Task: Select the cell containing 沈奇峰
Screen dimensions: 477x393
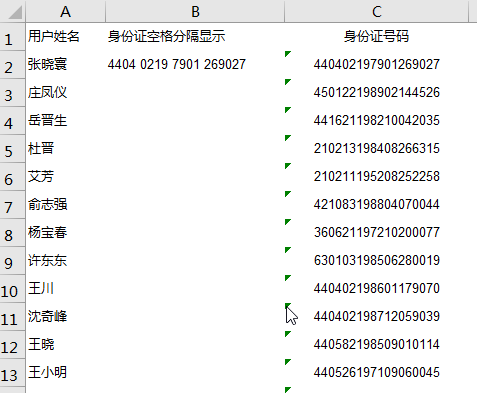Action: click(x=66, y=317)
